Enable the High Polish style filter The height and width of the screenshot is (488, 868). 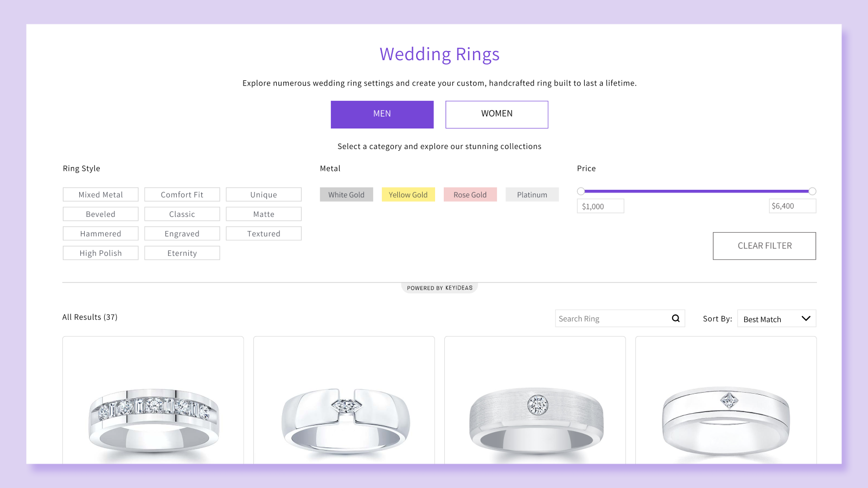[100, 253]
